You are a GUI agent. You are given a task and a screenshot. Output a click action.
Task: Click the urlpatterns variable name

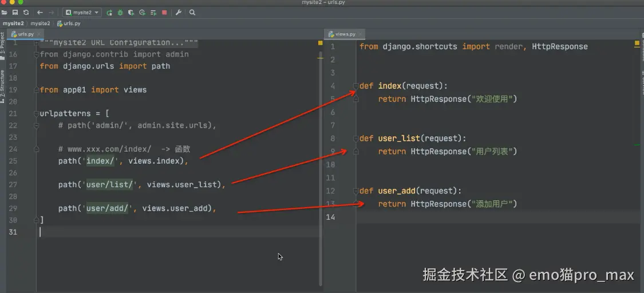click(x=65, y=114)
